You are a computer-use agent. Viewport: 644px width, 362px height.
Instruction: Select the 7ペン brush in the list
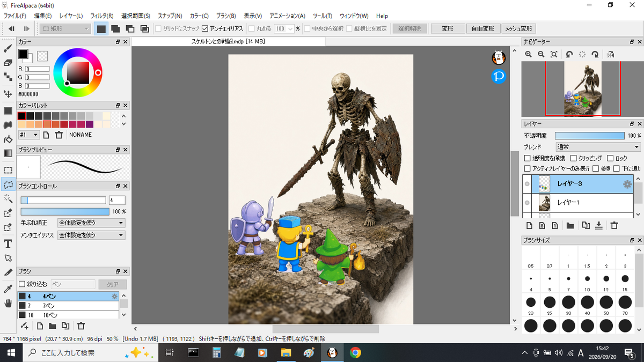(x=68, y=306)
